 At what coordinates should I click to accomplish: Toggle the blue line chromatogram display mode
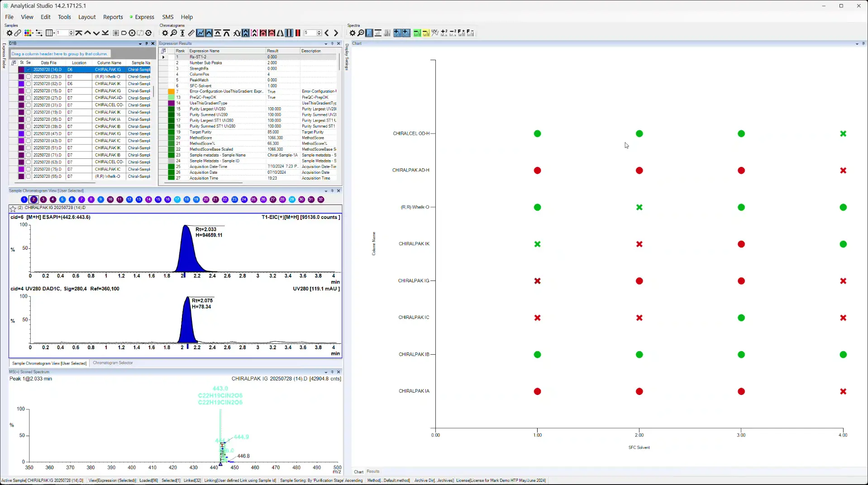pos(200,33)
